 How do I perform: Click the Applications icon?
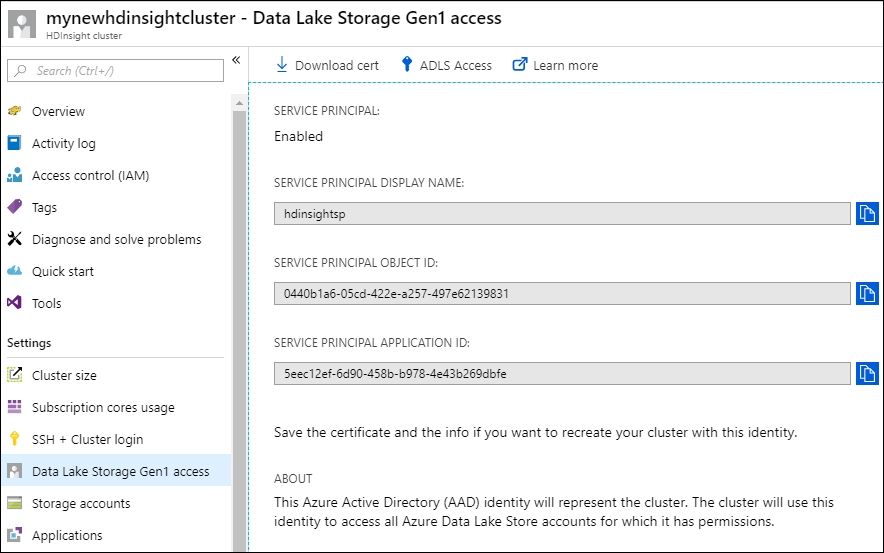tap(15, 534)
